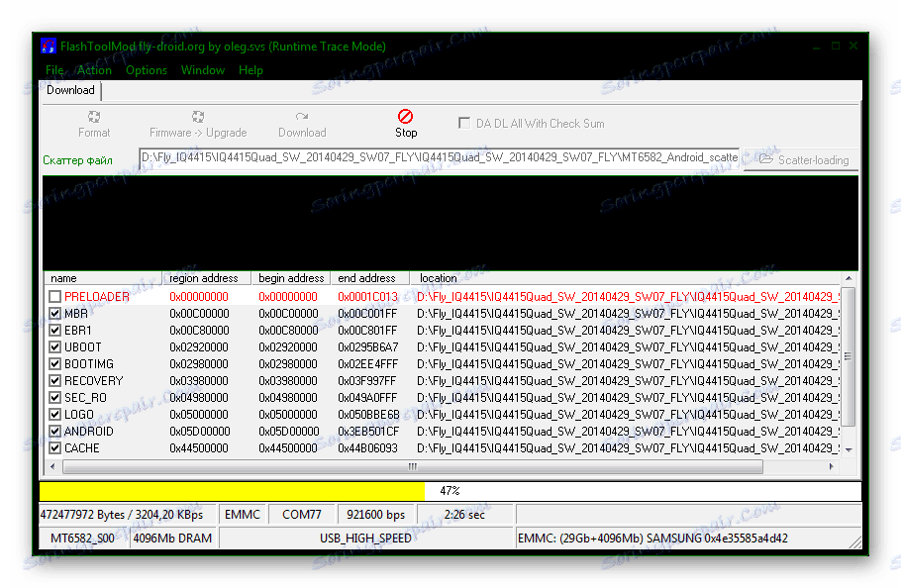Select the Download tab
The height and width of the screenshot is (588, 901).
click(x=70, y=90)
